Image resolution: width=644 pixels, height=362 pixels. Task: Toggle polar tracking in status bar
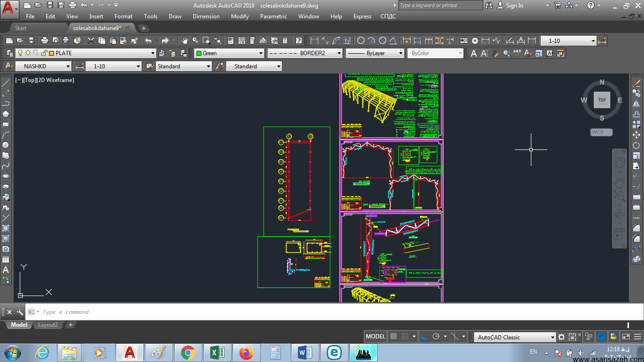(x=436, y=337)
